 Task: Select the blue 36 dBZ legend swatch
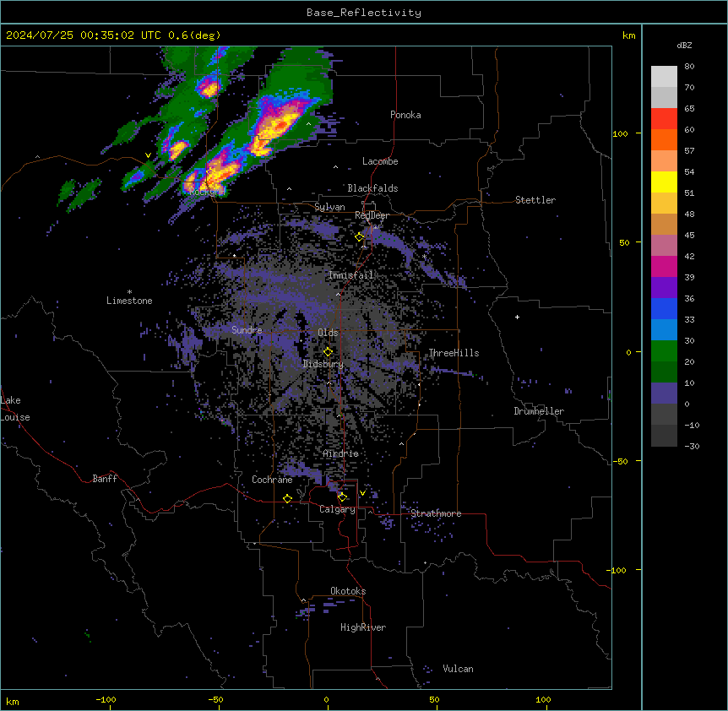click(x=664, y=308)
